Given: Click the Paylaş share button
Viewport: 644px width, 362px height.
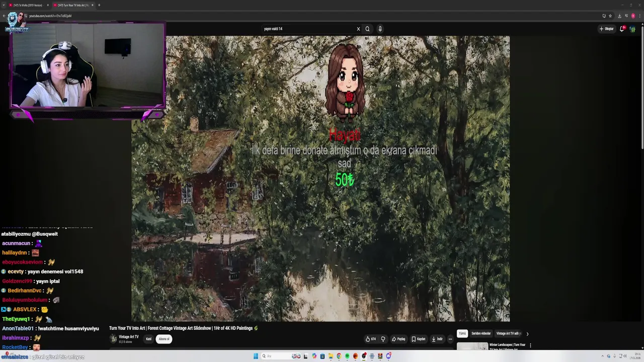Looking at the screenshot, I should pos(398,339).
